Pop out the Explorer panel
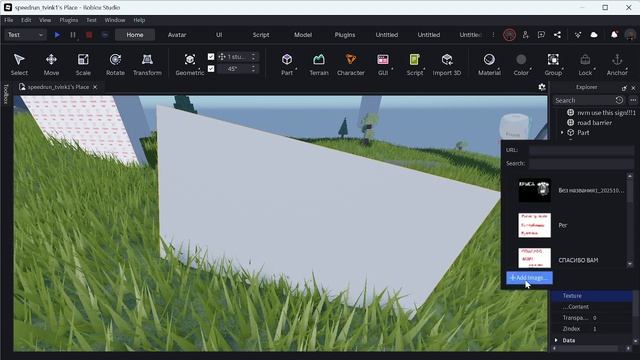640x360 pixels. coord(624,88)
